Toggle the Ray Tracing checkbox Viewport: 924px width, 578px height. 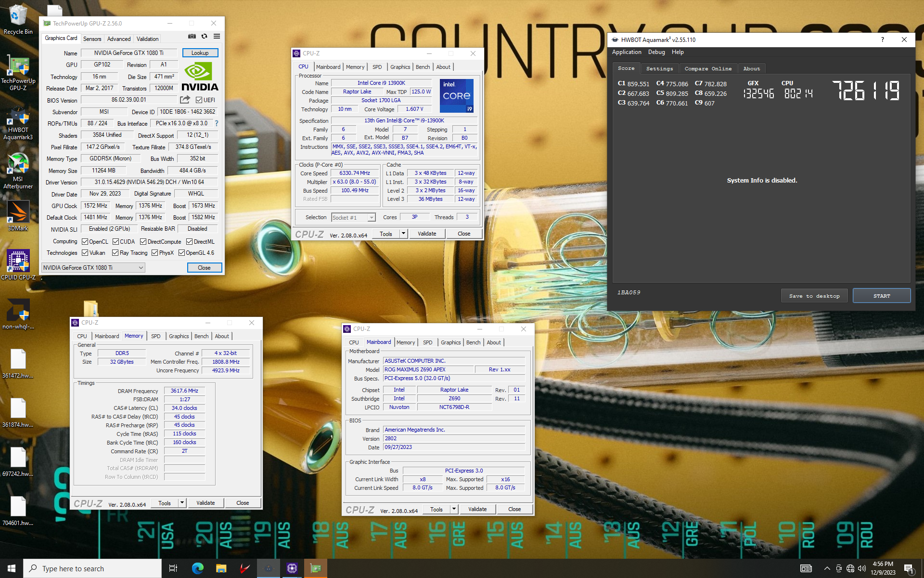(115, 253)
